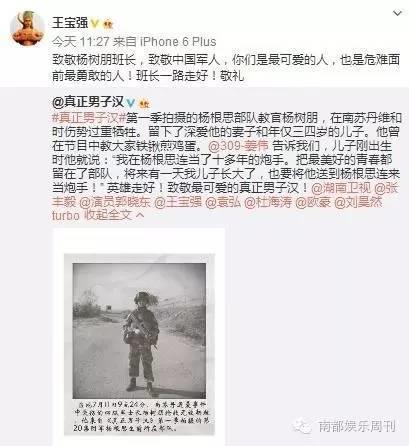Image resolution: width=409 pixels, height=446 pixels.
Task: Open the @309-姜伟 mention
Action: point(238,146)
